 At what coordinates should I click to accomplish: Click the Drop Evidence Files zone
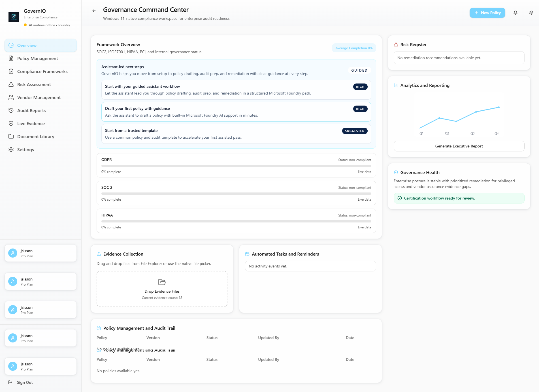[x=162, y=289]
